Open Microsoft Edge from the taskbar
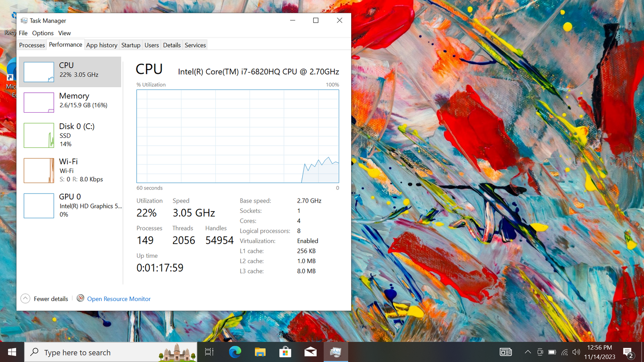Viewport: 644px width, 362px height. (x=235, y=352)
